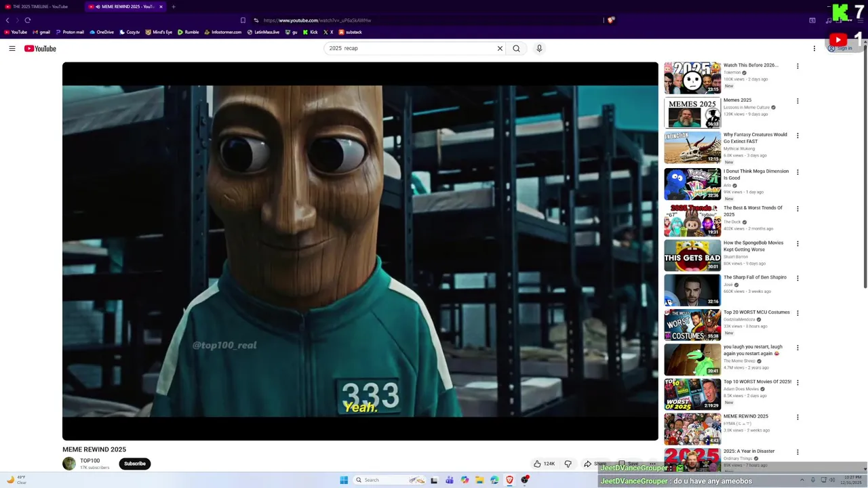
Task: Open 'Top 20 WORST MCU Costumes' video title
Action: (x=756, y=312)
